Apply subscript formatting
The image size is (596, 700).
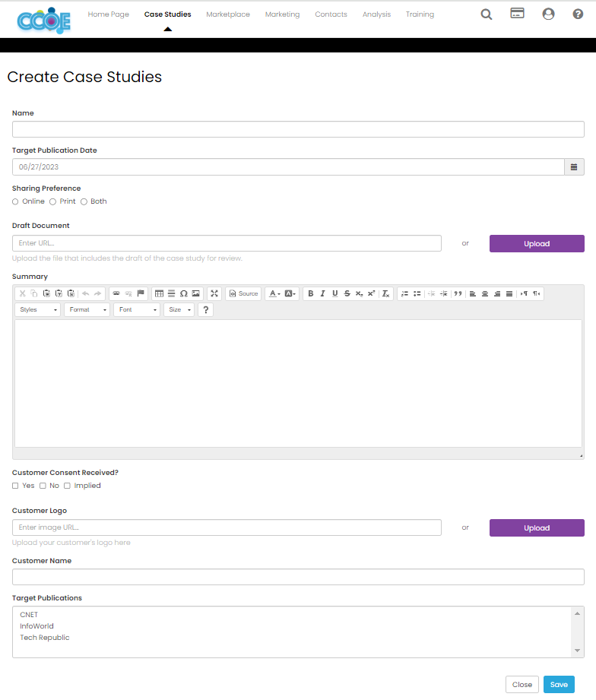[359, 293]
